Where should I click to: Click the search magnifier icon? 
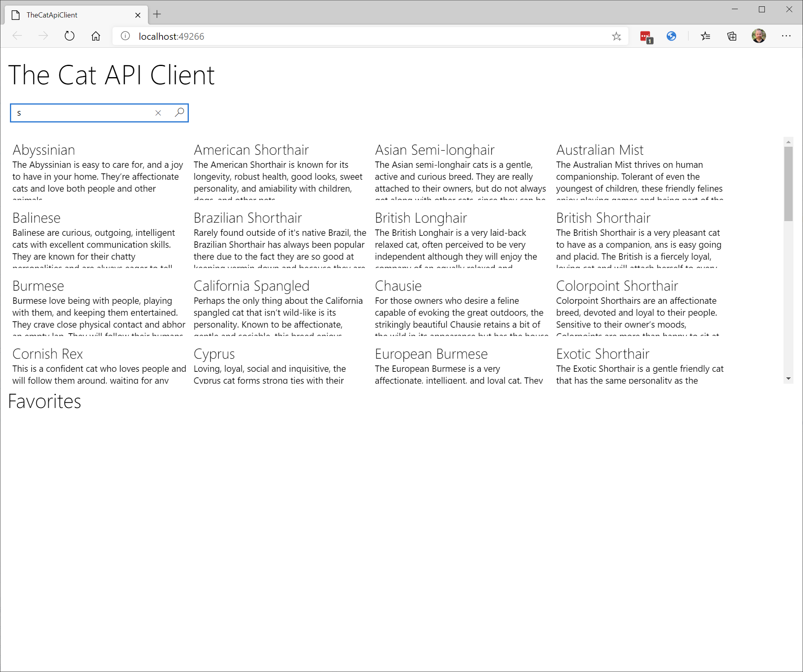tap(179, 113)
